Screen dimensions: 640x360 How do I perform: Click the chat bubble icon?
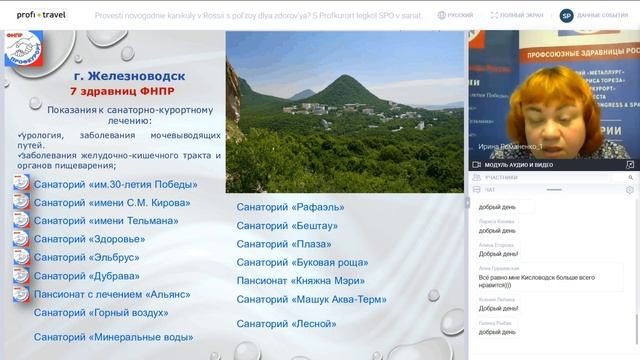click(x=476, y=190)
